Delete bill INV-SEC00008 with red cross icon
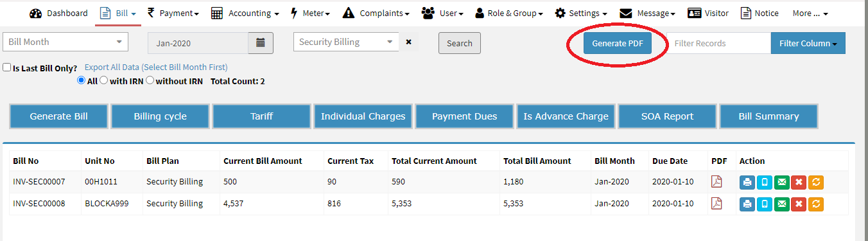Image resolution: width=868 pixels, height=241 pixels. 799,204
